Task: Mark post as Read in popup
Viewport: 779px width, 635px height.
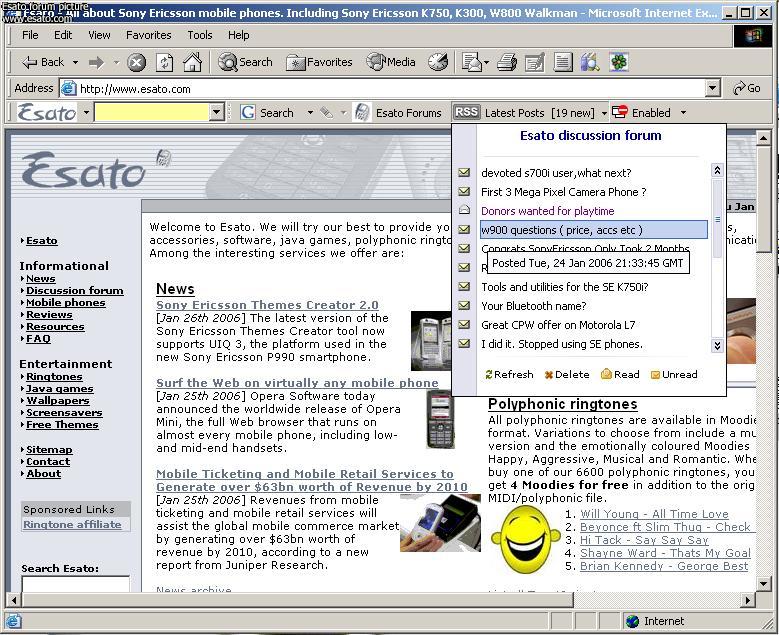Action: 620,374
